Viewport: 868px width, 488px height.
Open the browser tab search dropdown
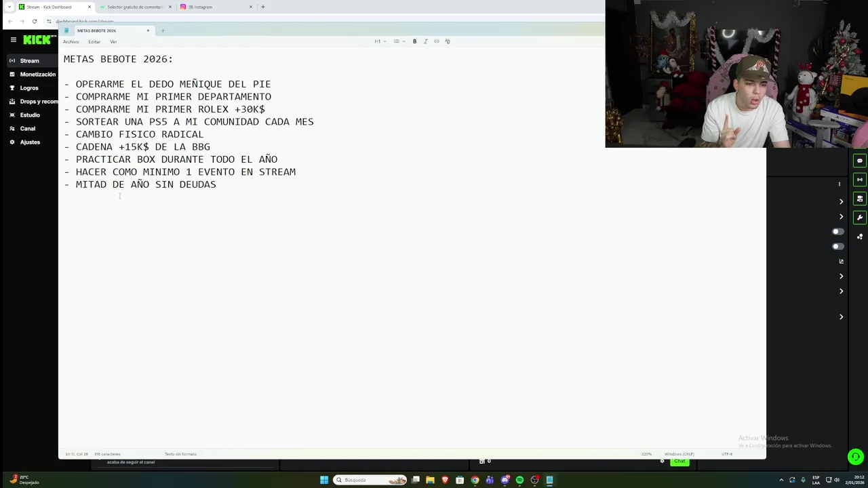pyautogui.click(x=9, y=7)
